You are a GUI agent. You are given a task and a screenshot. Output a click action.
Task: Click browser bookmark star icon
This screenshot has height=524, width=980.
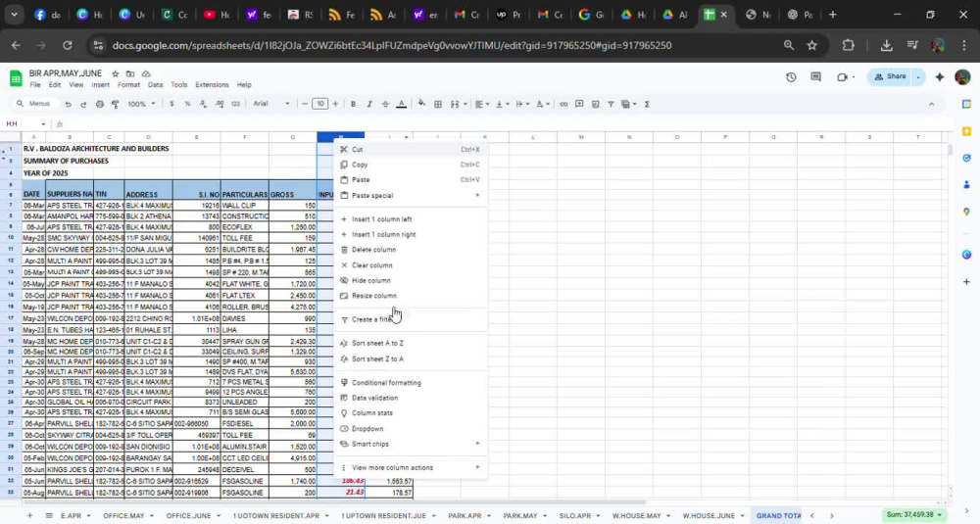811,46
